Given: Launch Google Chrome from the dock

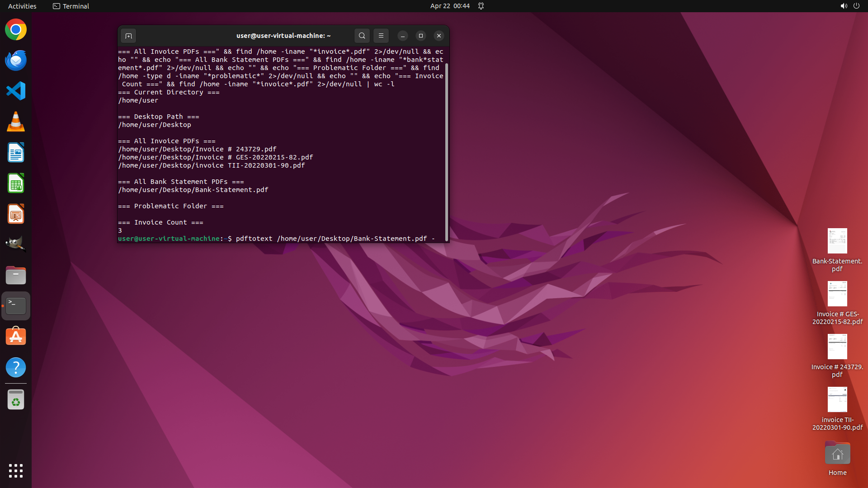Looking at the screenshot, I should 16,30.
